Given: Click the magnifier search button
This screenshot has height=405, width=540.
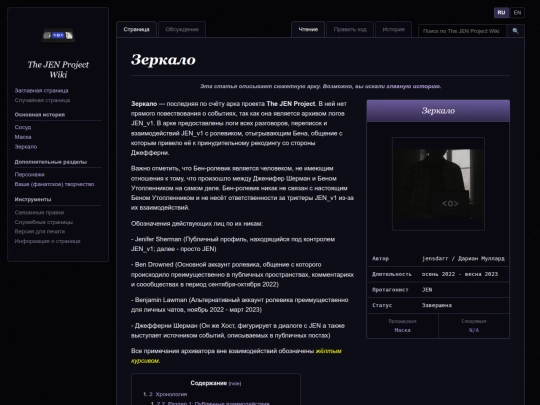Looking at the screenshot, I should [x=515, y=31].
